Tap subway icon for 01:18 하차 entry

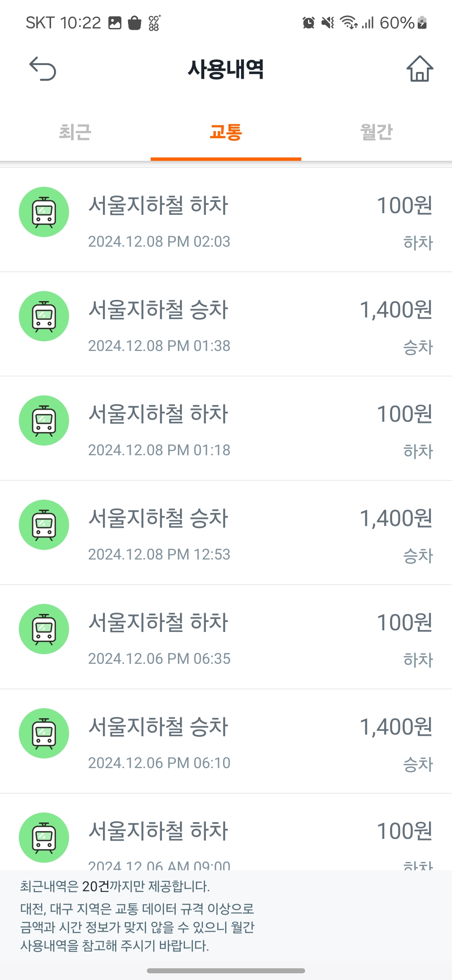pyautogui.click(x=44, y=420)
